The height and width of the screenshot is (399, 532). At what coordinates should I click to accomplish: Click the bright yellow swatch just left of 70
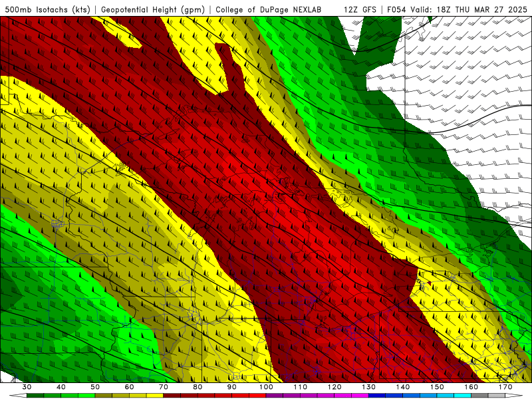point(155,396)
